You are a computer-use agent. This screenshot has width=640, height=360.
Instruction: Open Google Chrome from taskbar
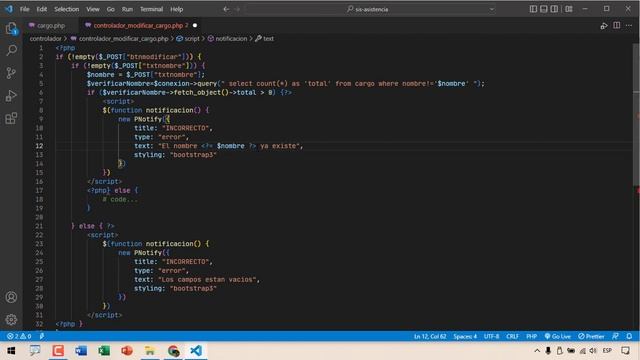click(173, 351)
